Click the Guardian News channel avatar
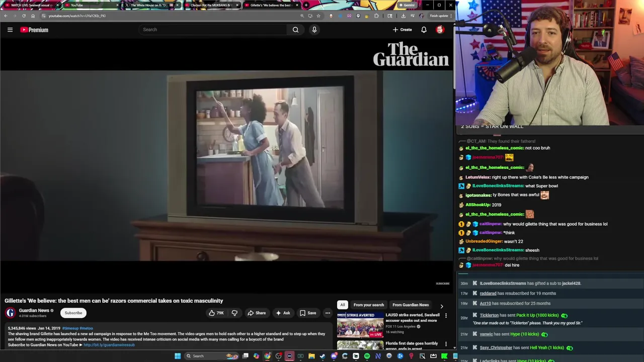The image size is (644, 362). [10, 313]
